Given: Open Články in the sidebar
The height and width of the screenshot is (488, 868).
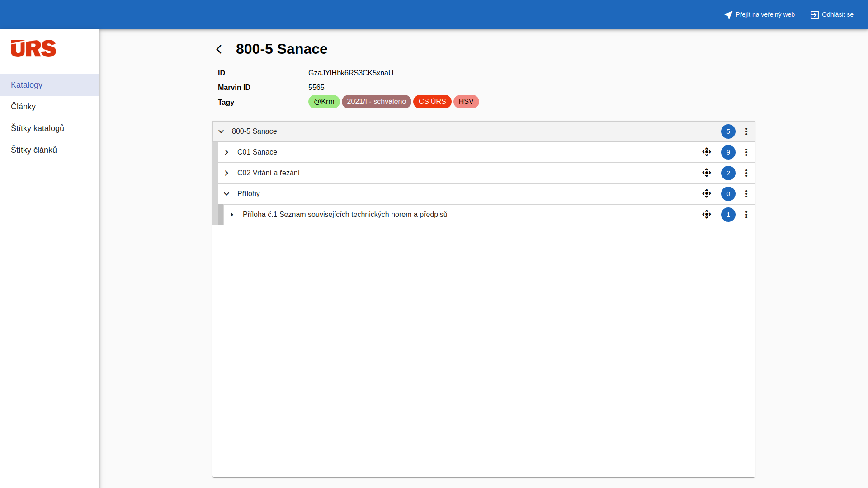Looking at the screenshot, I should click(x=50, y=107).
